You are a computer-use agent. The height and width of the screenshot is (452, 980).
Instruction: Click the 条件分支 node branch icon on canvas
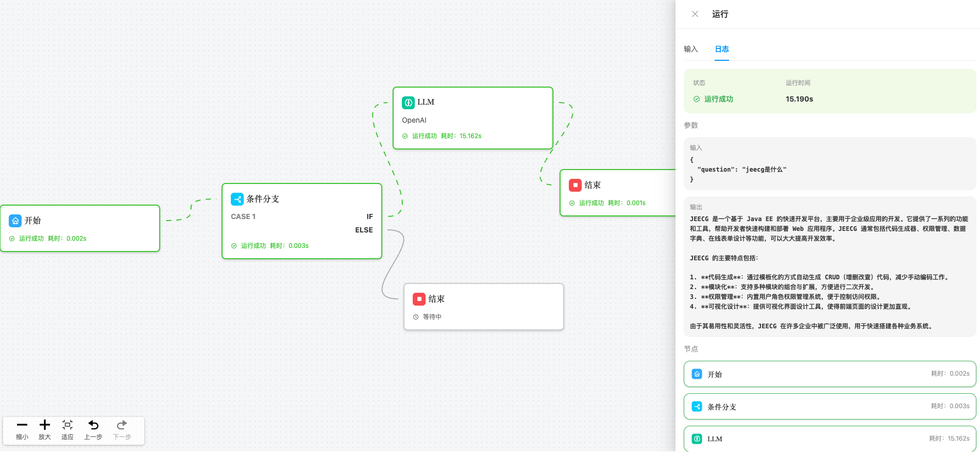(x=237, y=199)
